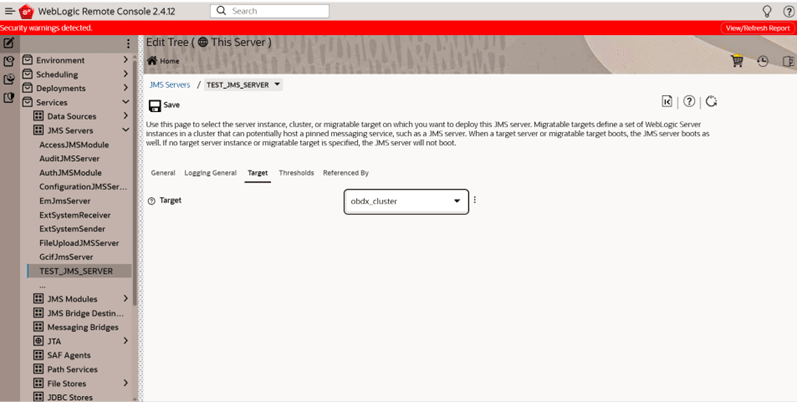The height and width of the screenshot is (402, 797).
Task: Click the Save disk icon
Action: pos(155,106)
